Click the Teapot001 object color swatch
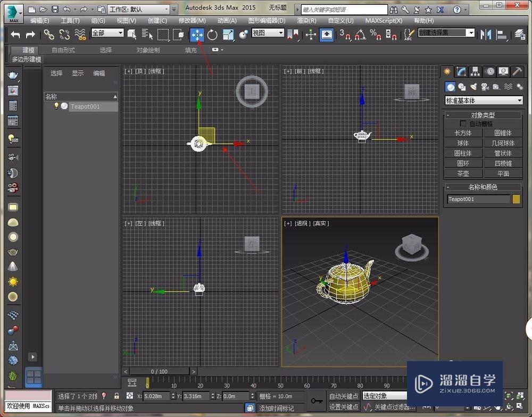The image size is (532, 417). click(516, 199)
